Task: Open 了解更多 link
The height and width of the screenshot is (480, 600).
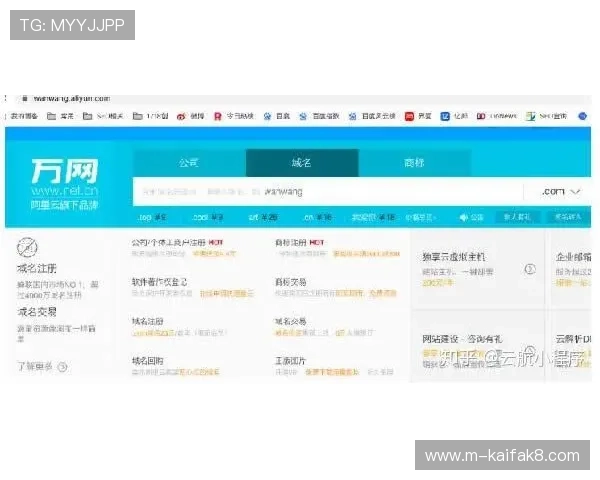Action: [35, 367]
